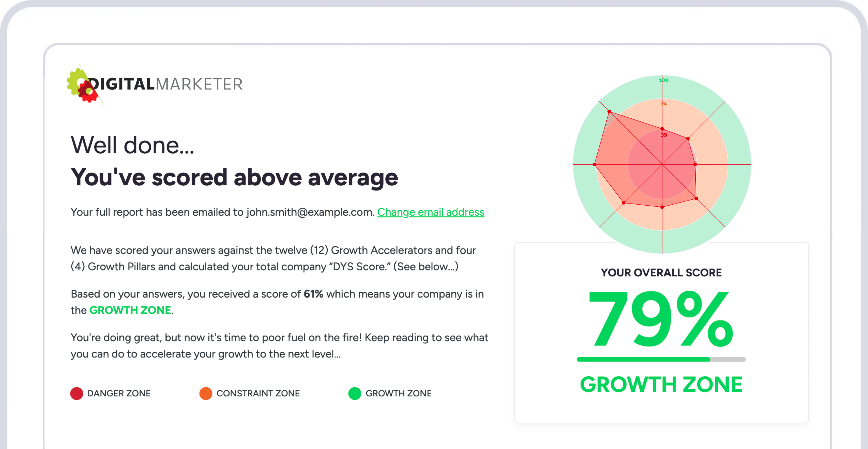Click the radar data point beside the 39 label
The height and width of the screenshot is (449, 868).
click(x=662, y=129)
